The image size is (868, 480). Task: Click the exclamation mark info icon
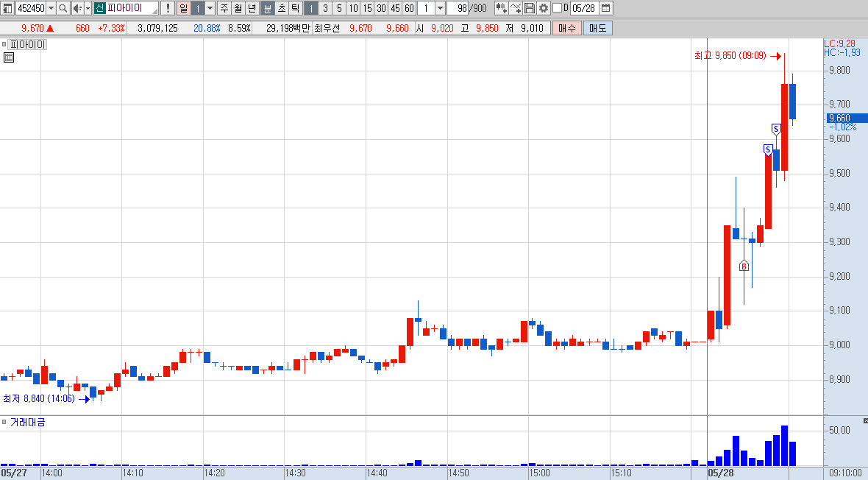[x=168, y=8]
